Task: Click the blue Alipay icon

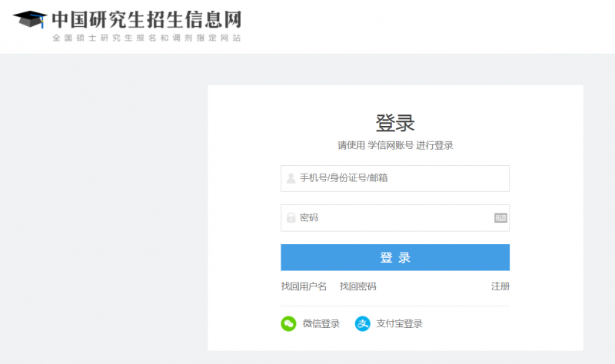Action: point(362,323)
